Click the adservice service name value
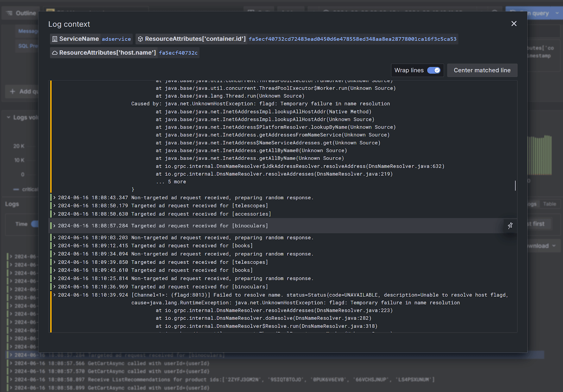This screenshot has height=392, width=563. 116,39
